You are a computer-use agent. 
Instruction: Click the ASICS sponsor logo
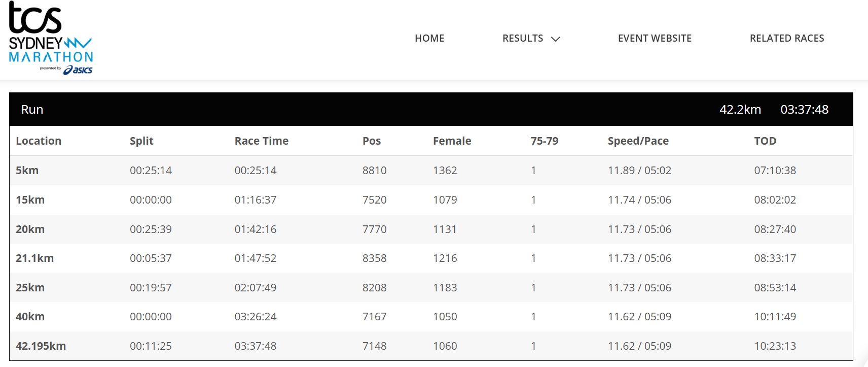[78, 70]
